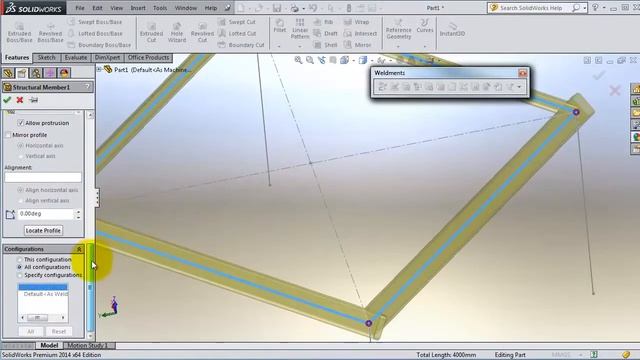
Task: Click Zoom to Area in view toolbar
Action: [x=310, y=60]
